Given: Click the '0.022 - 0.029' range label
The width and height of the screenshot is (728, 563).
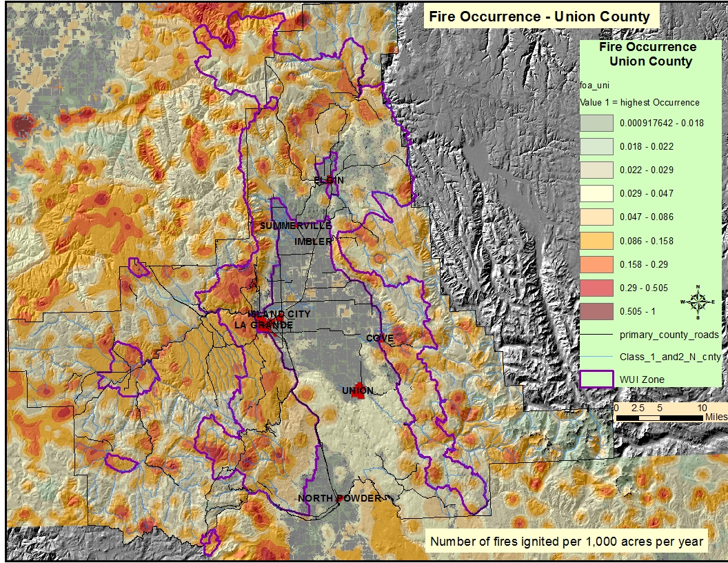Looking at the screenshot, I should (647, 170).
